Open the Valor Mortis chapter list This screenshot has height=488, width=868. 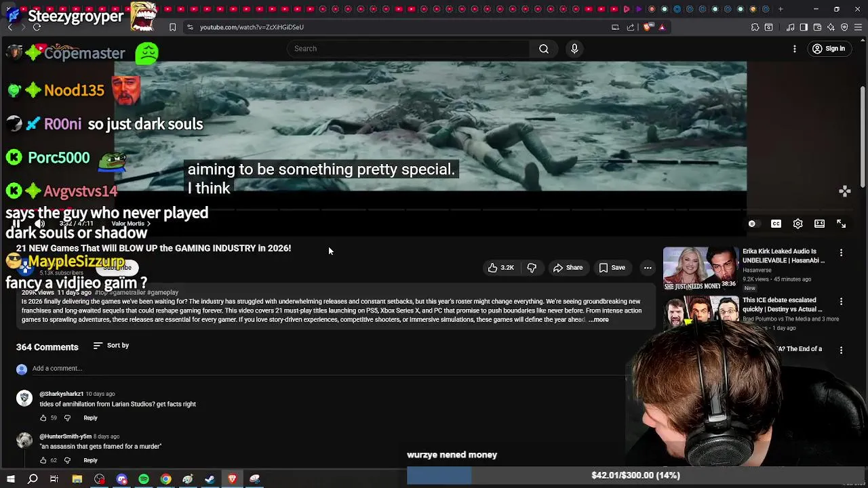(x=131, y=224)
